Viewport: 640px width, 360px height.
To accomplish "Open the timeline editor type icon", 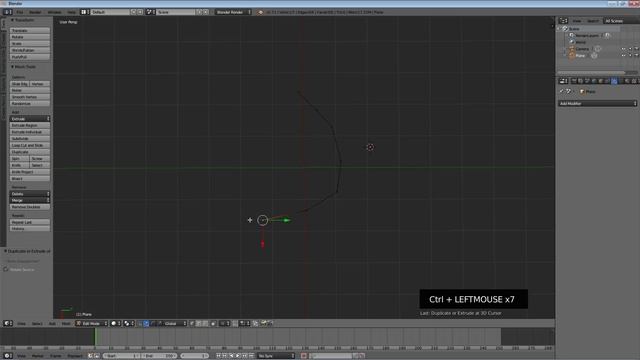I will coord(7,356).
